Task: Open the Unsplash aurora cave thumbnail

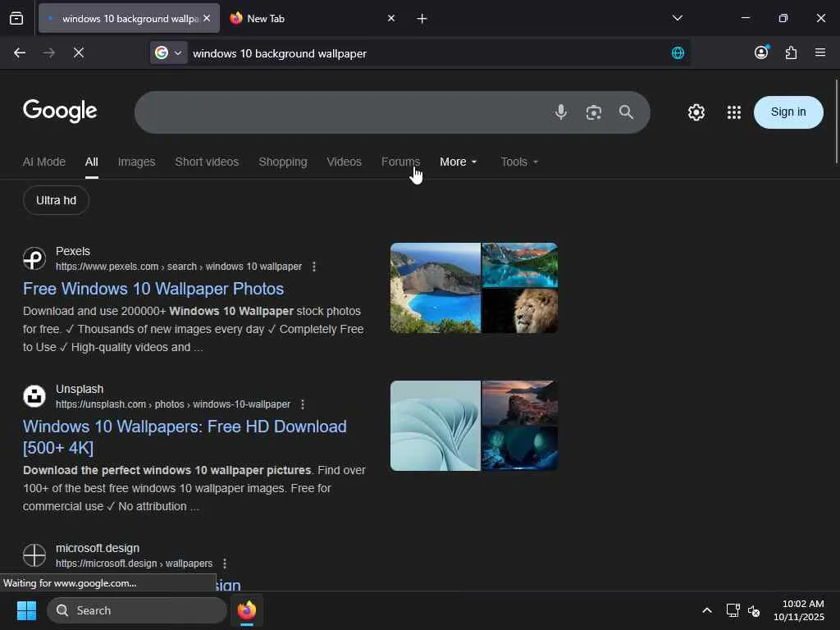Action: click(519, 449)
